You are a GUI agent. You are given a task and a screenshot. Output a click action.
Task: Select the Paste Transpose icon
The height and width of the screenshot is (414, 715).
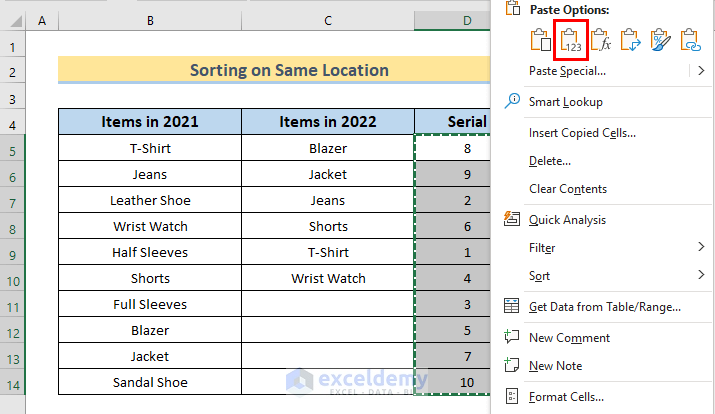point(630,40)
